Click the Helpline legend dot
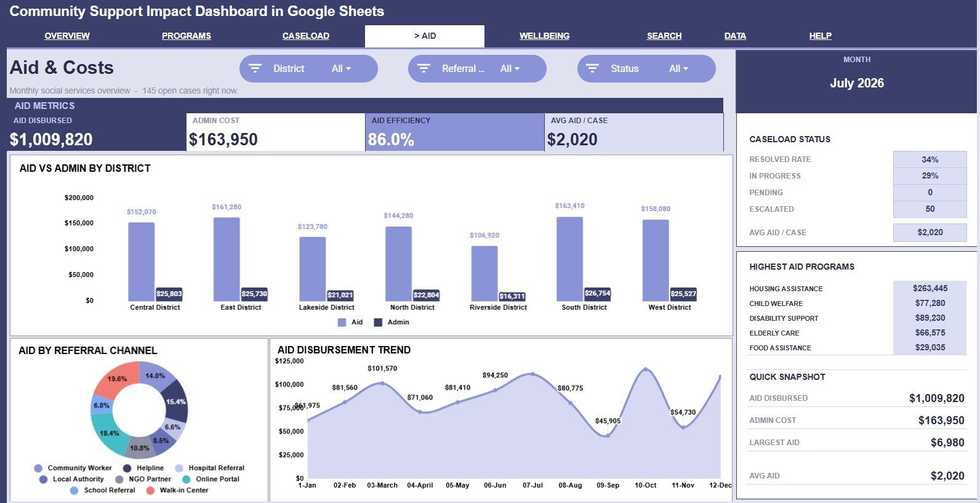980x503 pixels. click(x=127, y=468)
